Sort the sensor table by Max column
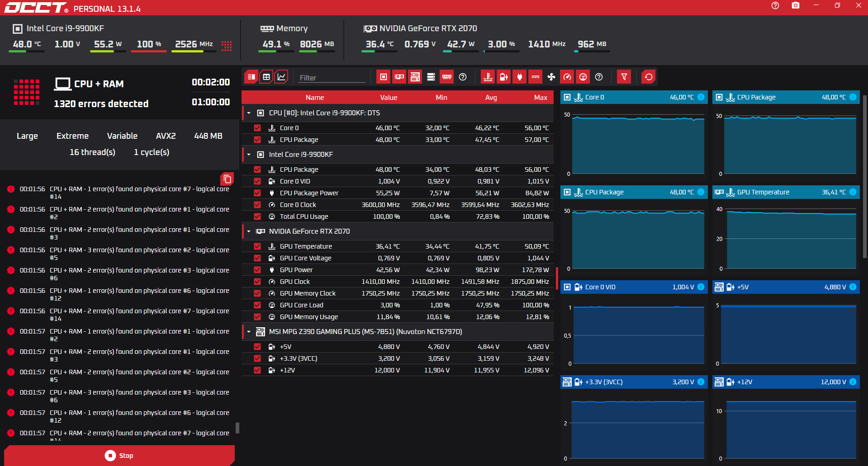 point(541,98)
